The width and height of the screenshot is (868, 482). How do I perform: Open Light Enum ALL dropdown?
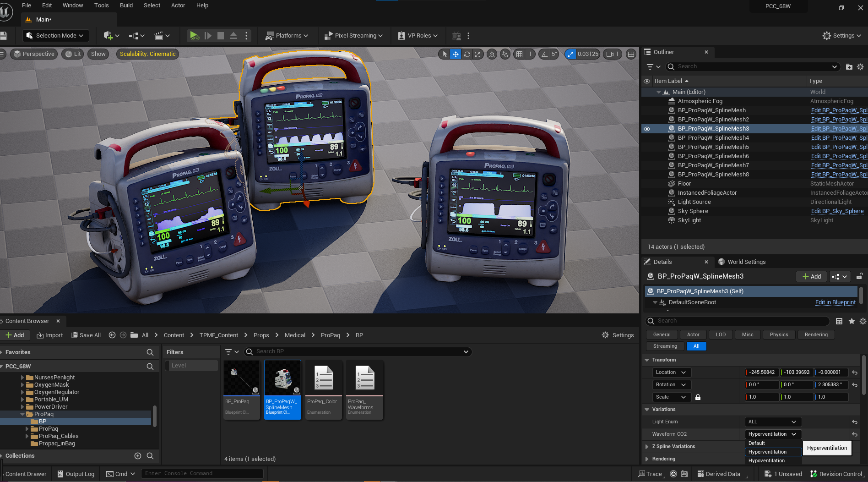(x=772, y=422)
